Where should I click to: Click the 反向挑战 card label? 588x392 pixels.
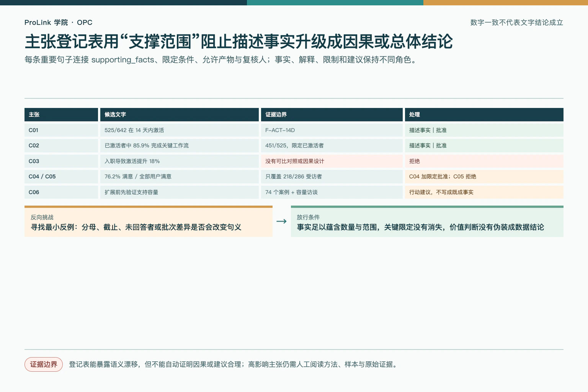pos(42,217)
